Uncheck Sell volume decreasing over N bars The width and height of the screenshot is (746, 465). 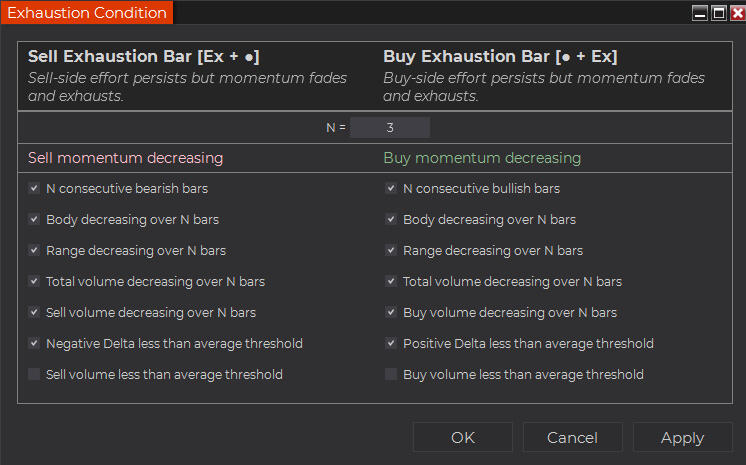pyautogui.click(x=34, y=312)
